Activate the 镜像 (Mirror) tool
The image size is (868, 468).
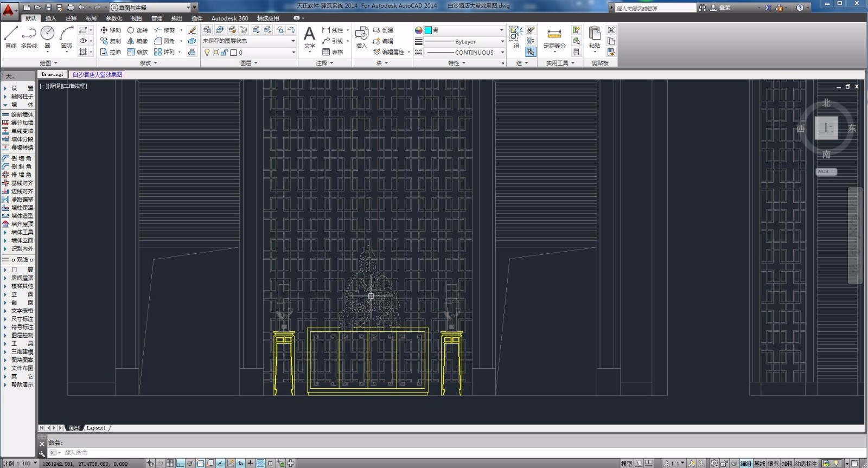(137, 41)
